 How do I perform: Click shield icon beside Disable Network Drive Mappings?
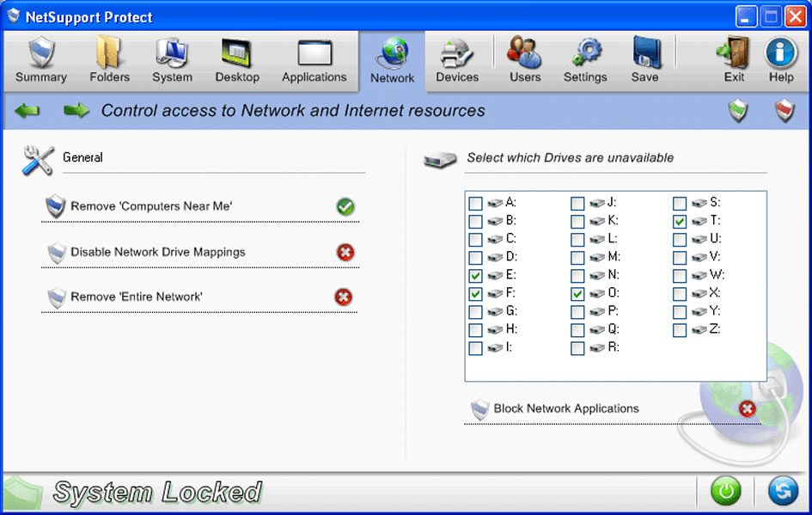57,252
